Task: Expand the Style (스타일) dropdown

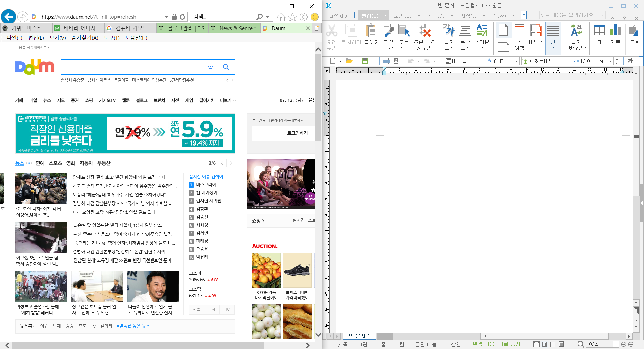Action: (482, 47)
